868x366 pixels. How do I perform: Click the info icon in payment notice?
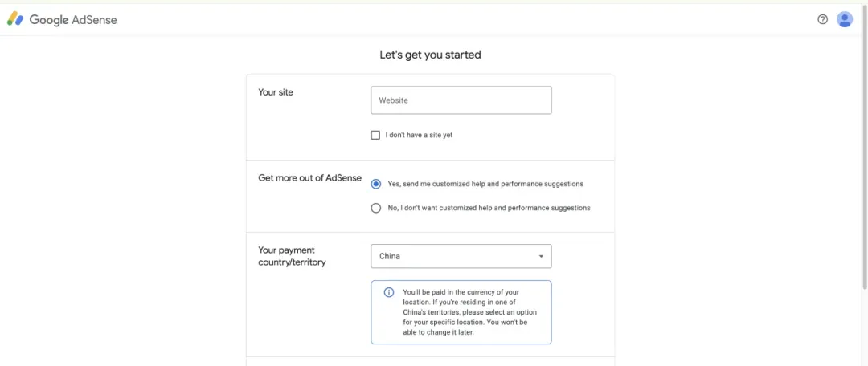[389, 292]
